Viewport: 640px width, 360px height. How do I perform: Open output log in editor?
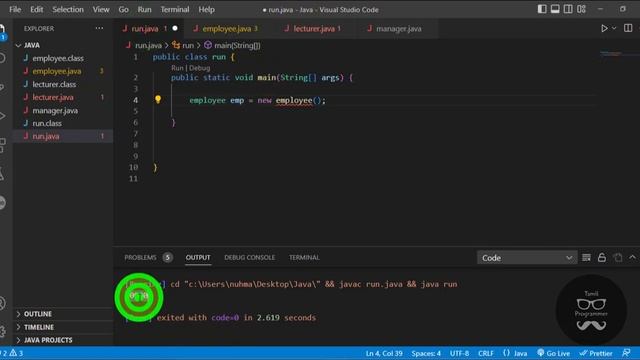click(618, 258)
